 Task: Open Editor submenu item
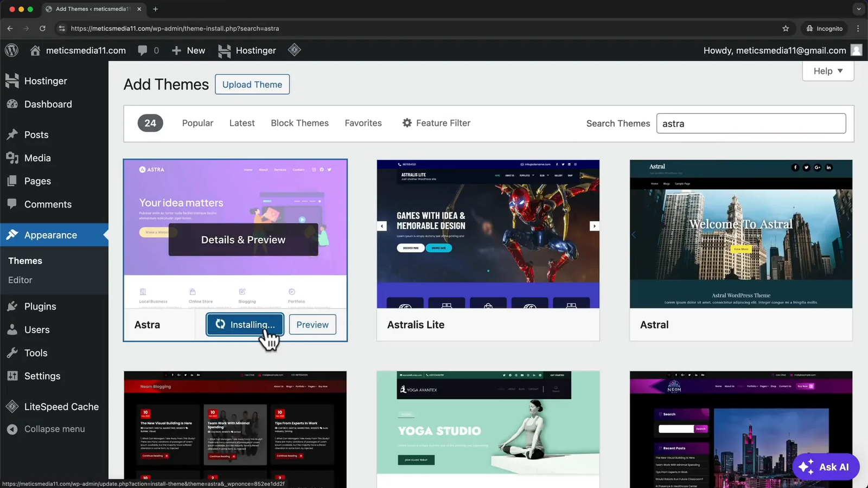tap(20, 280)
